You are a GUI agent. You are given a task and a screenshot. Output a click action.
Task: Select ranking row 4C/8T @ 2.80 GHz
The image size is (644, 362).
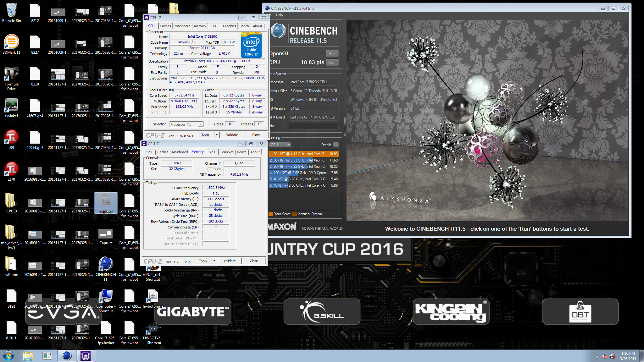pos(304,185)
